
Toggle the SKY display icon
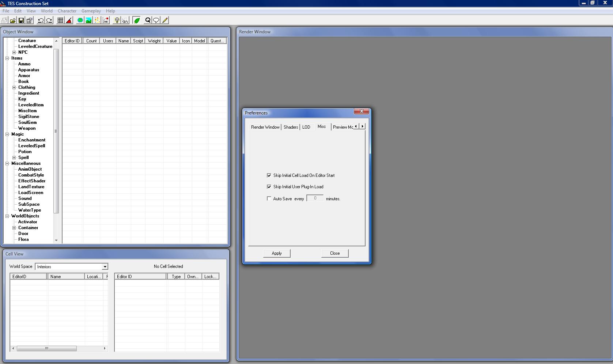[x=125, y=20]
